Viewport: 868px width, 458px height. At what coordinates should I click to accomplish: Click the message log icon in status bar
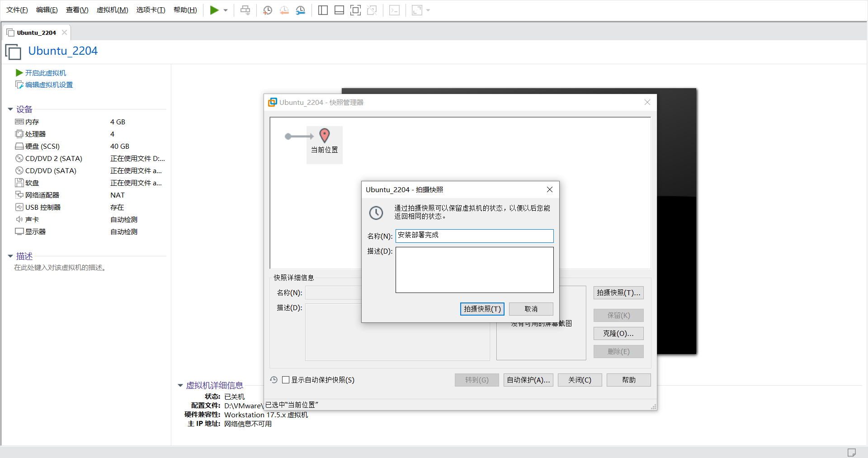[852, 452]
